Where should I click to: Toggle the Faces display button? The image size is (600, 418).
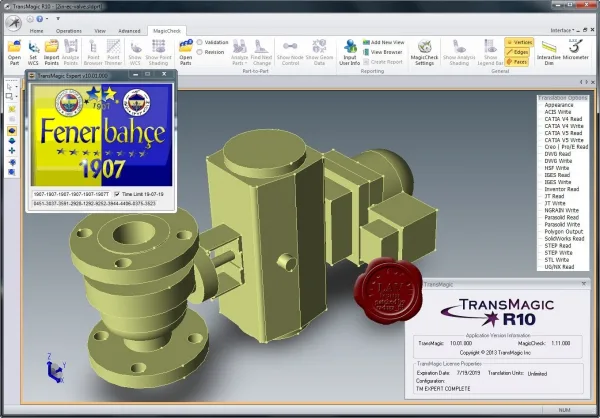pyautogui.click(x=517, y=62)
